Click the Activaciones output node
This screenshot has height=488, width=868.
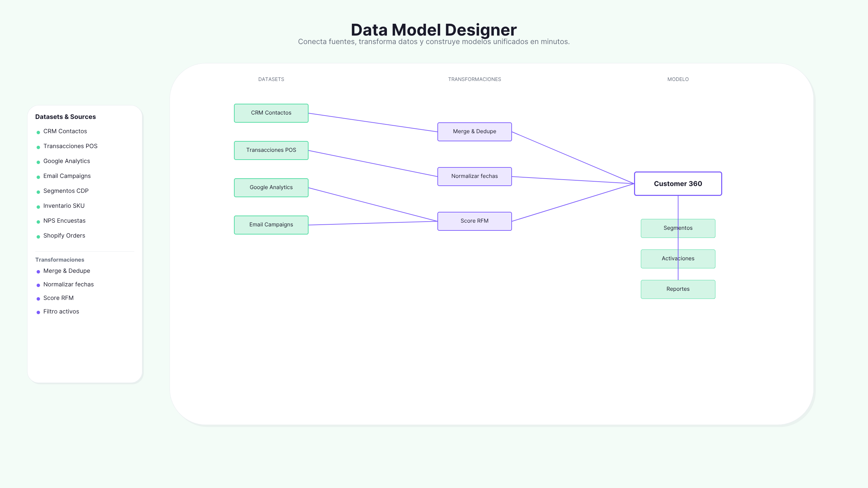click(678, 259)
